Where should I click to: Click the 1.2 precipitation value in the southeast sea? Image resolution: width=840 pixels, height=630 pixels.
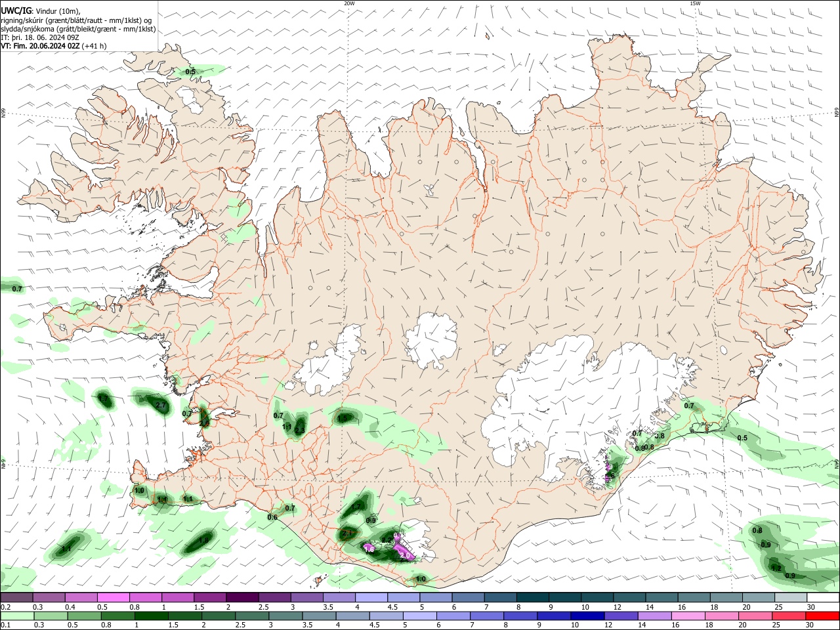click(x=776, y=568)
